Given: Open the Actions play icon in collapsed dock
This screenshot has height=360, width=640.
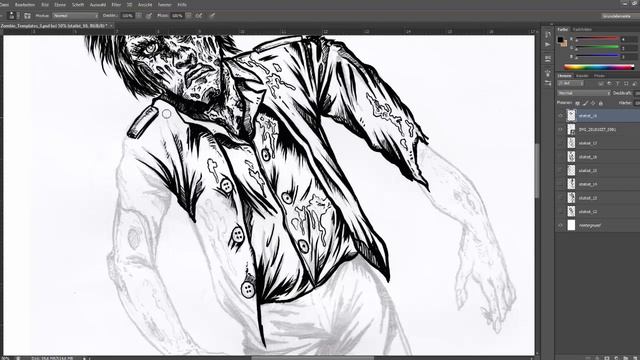Looking at the screenshot, I should click(x=548, y=44).
